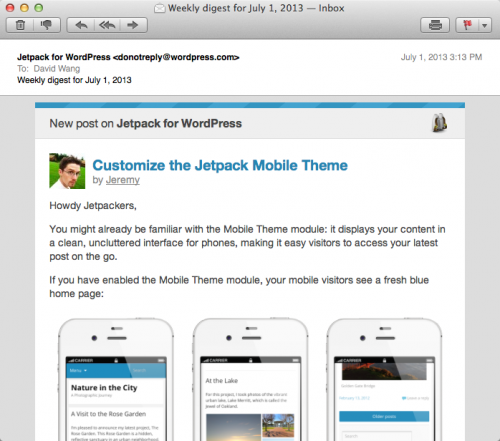Click the date 'July 1, 2013 3:13 PM'
This screenshot has width=500, height=441.
pos(441,57)
